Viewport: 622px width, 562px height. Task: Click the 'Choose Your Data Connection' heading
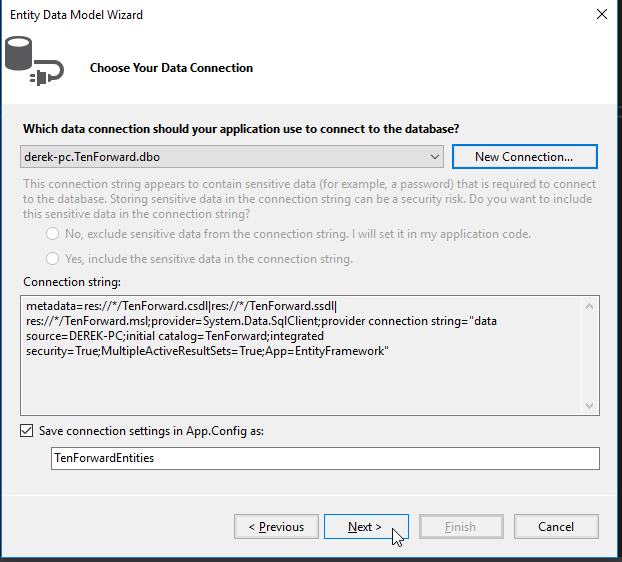171,68
